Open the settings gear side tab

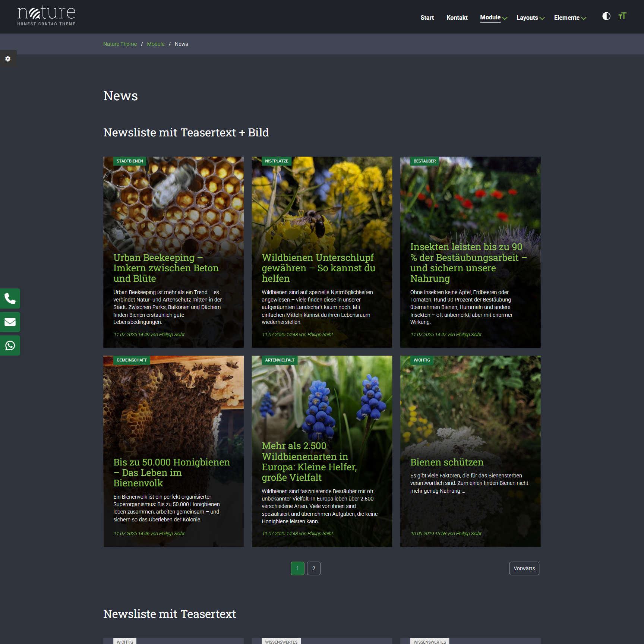(x=8, y=59)
